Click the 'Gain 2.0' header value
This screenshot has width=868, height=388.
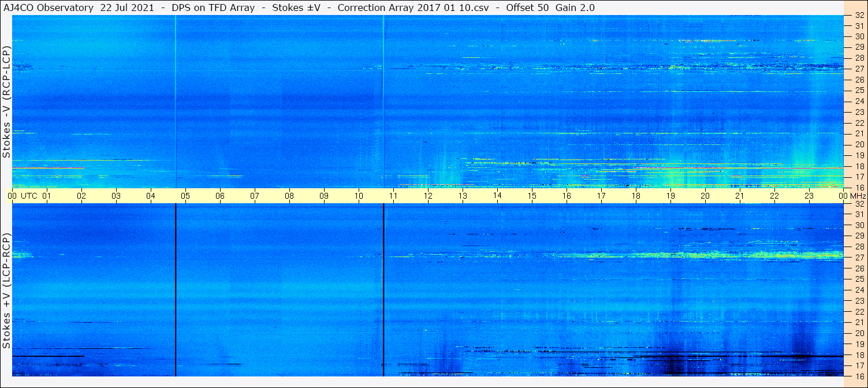pyautogui.click(x=575, y=8)
